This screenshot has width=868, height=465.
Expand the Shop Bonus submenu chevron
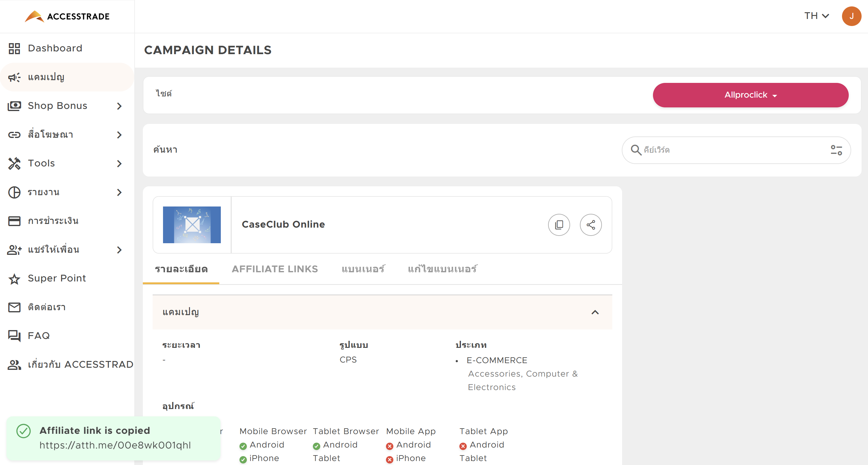119,106
